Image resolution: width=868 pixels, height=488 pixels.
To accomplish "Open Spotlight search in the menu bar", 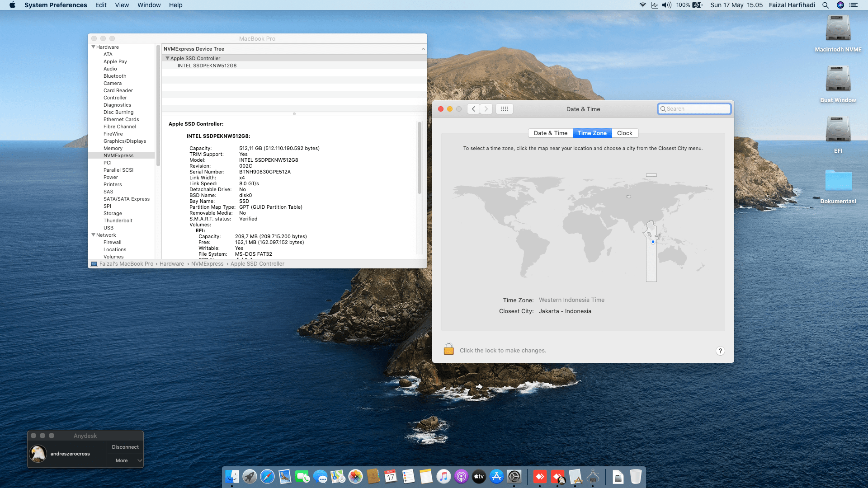I will 826,5.
